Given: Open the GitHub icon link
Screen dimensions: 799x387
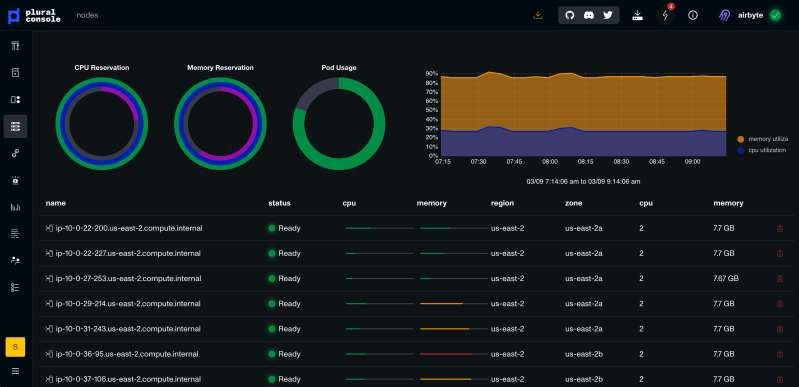Looking at the screenshot, I should [570, 15].
